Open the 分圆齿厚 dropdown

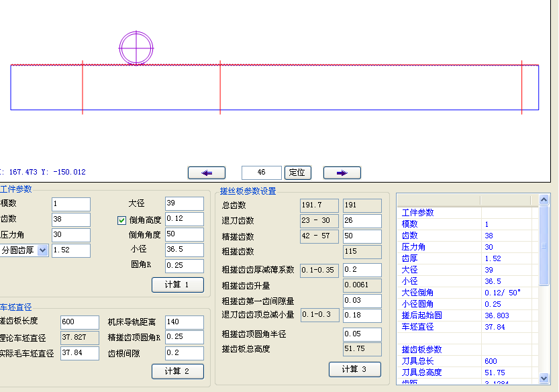(x=43, y=250)
